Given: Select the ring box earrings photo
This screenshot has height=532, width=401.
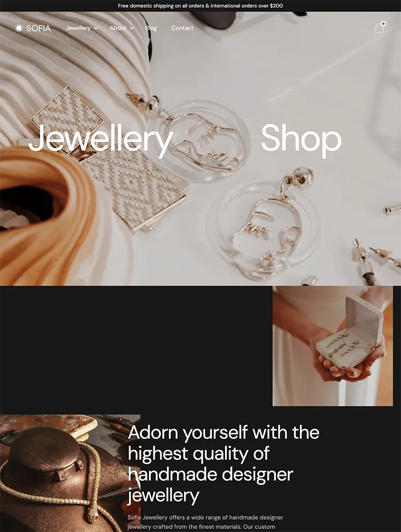Looking at the screenshot, I should coord(333,346).
